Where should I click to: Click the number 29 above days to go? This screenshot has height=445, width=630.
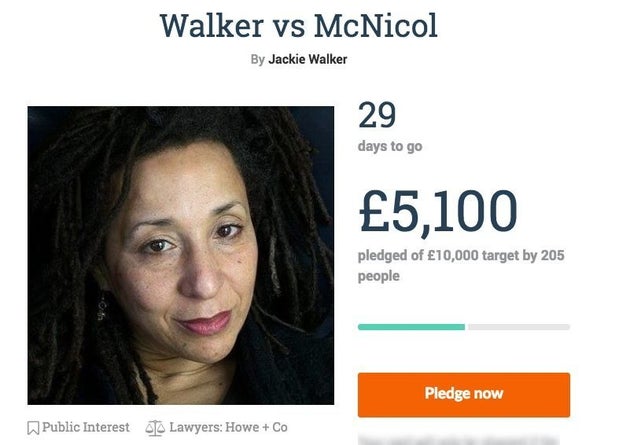[377, 115]
